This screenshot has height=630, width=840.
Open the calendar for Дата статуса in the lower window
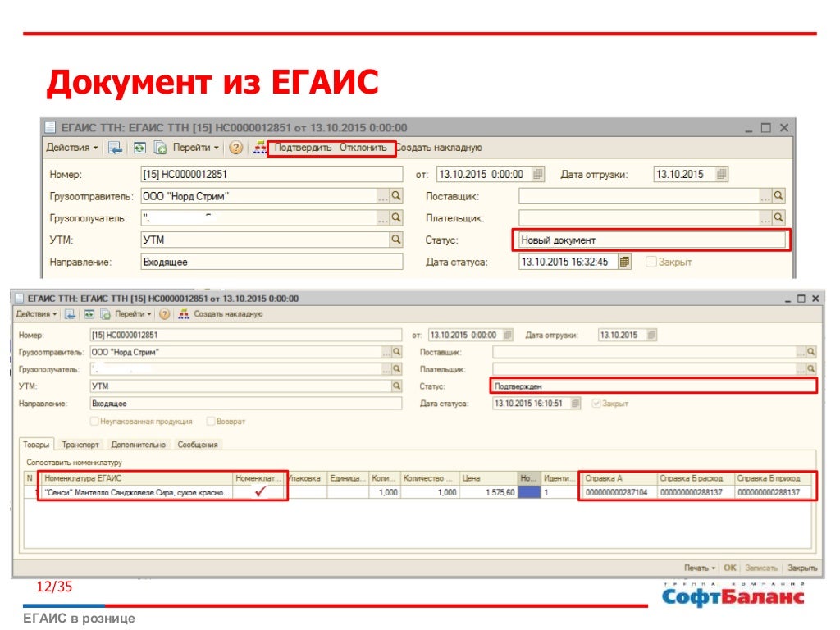click(x=575, y=404)
